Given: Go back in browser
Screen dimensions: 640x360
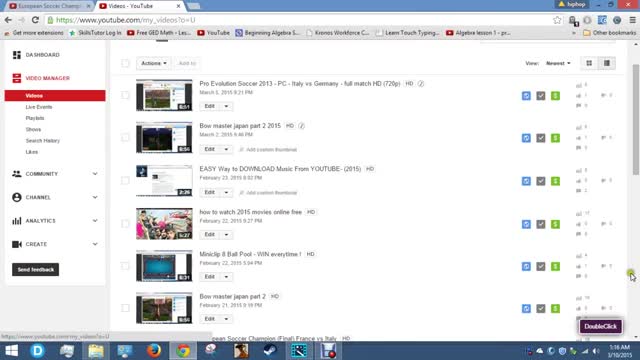Looking at the screenshot, I should 8,20.
